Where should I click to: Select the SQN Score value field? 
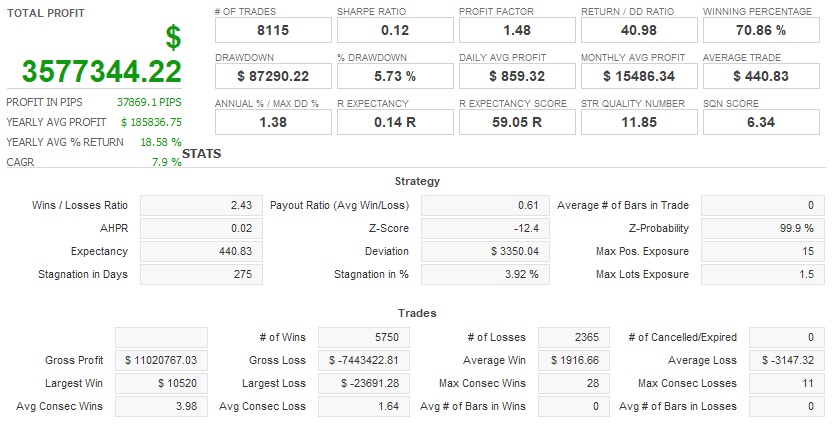759,122
